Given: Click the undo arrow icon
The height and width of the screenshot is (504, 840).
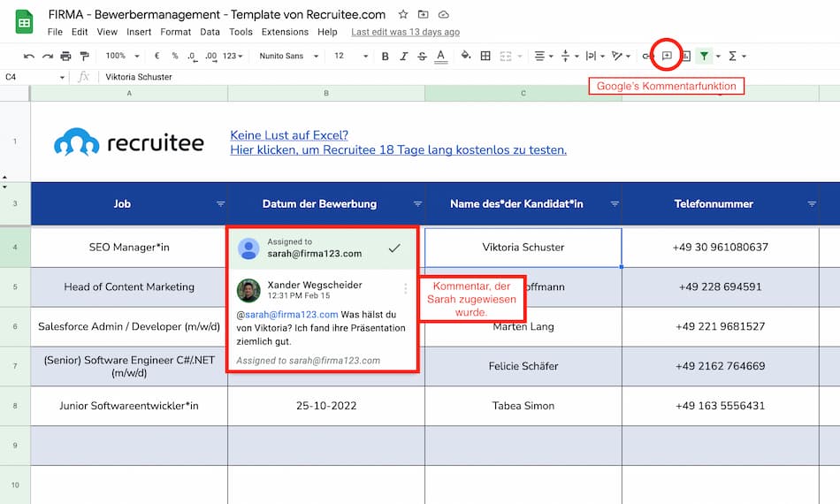Looking at the screenshot, I should (29, 56).
